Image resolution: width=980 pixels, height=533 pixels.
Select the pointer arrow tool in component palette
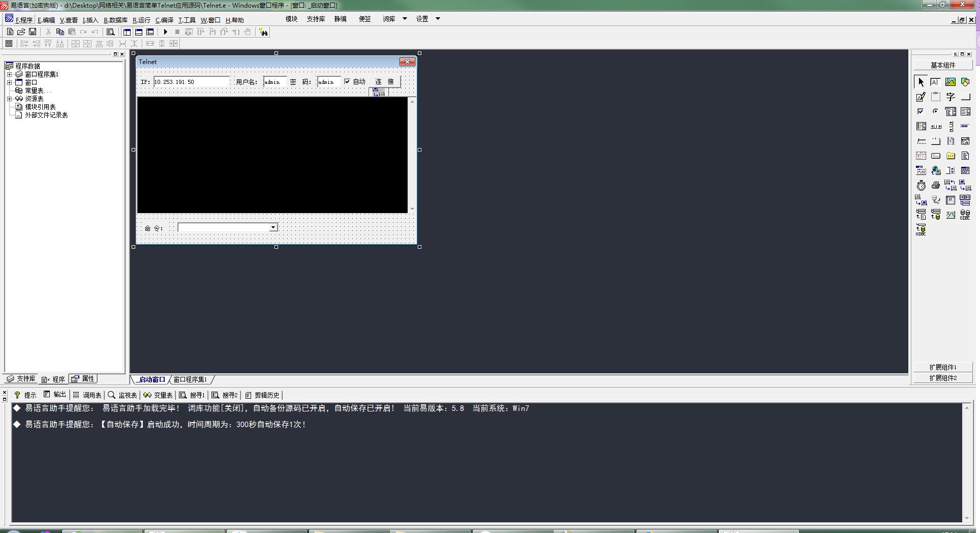pyautogui.click(x=921, y=82)
